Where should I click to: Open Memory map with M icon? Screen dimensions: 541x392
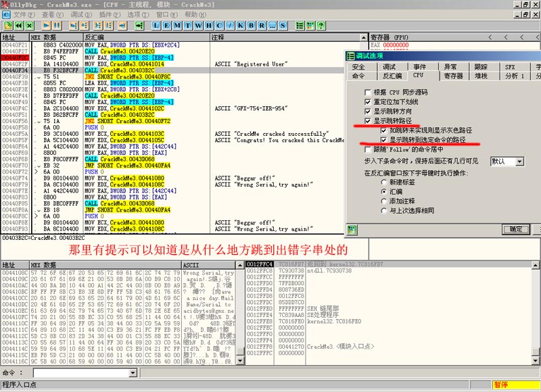click(177, 26)
